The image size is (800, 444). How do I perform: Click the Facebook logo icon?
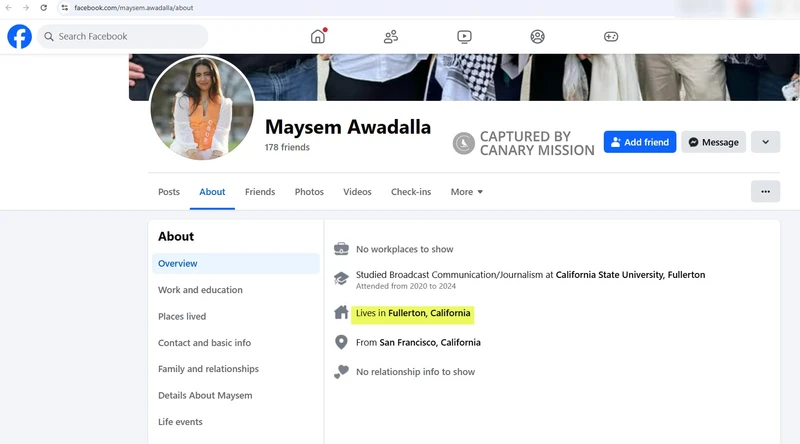pos(19,37)
